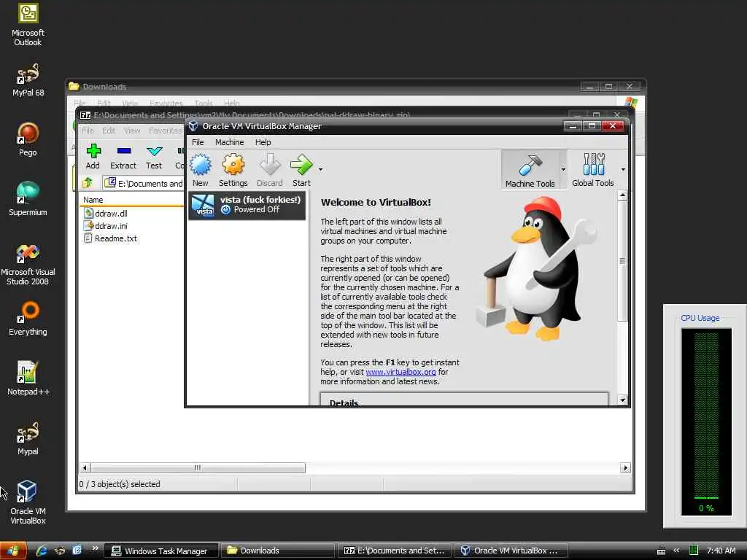Select the ddraw.dll file
This screenshot has width=747, height=560.
tap(106, 214)
